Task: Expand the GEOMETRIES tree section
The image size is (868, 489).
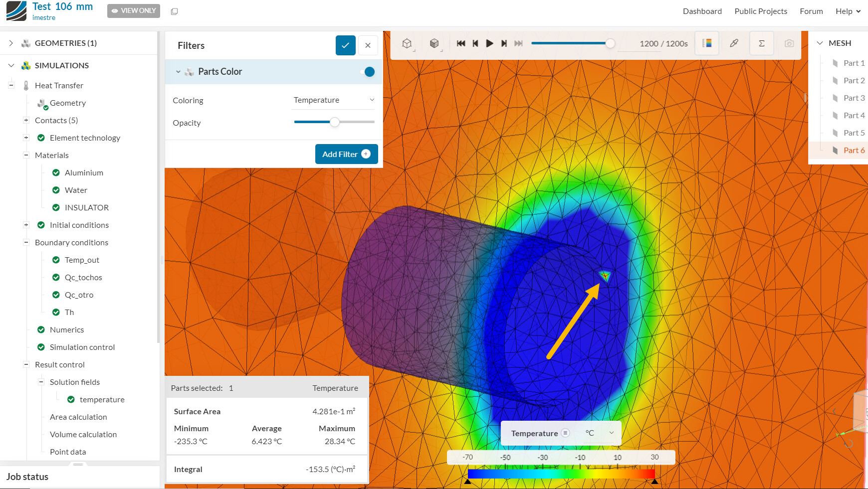Action: coord(11,43)
